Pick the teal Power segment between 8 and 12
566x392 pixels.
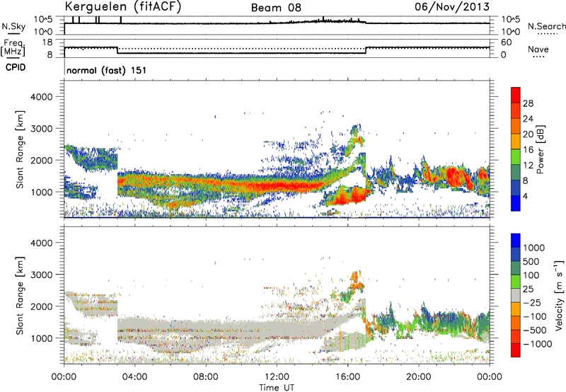point(516,173)
